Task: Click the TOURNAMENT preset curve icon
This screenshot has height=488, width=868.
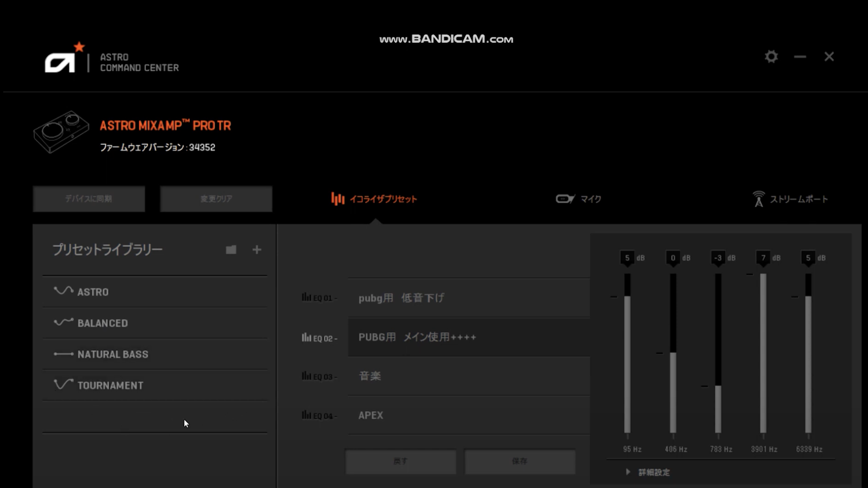Action: pyautogui.click(x=63, y=384)
